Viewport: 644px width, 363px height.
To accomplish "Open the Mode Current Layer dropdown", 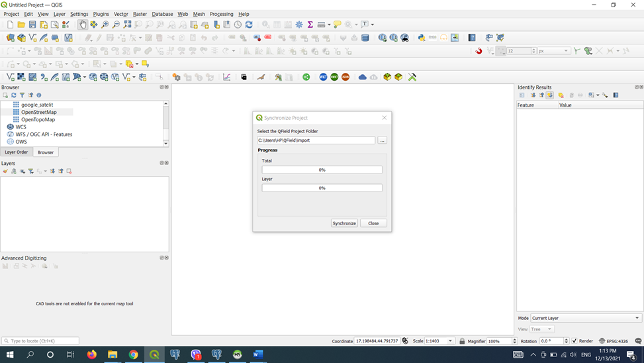I will (586, 318).
